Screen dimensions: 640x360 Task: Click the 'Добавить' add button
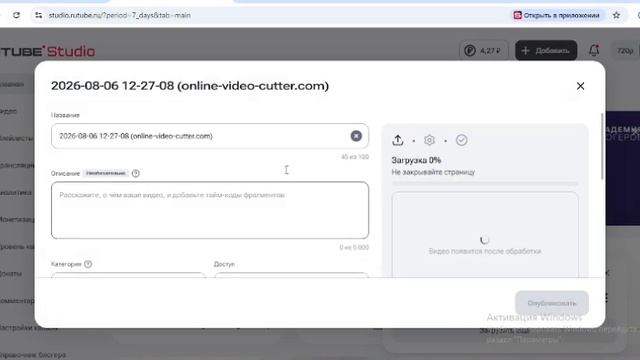click(x=546, y=51)
